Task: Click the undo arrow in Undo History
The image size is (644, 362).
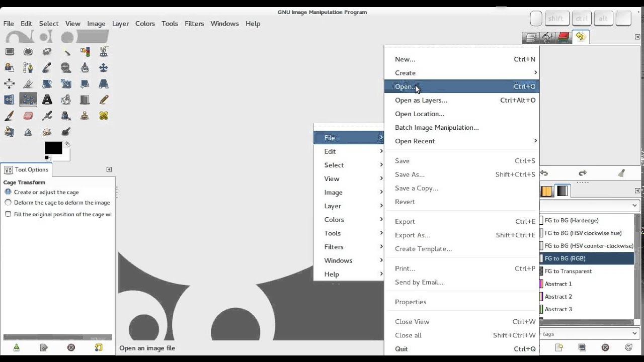Action: [x=544, y=173]
